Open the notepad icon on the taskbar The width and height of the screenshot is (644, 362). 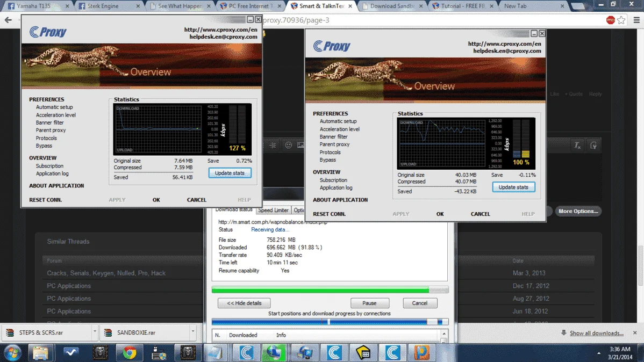click(216, 353)
